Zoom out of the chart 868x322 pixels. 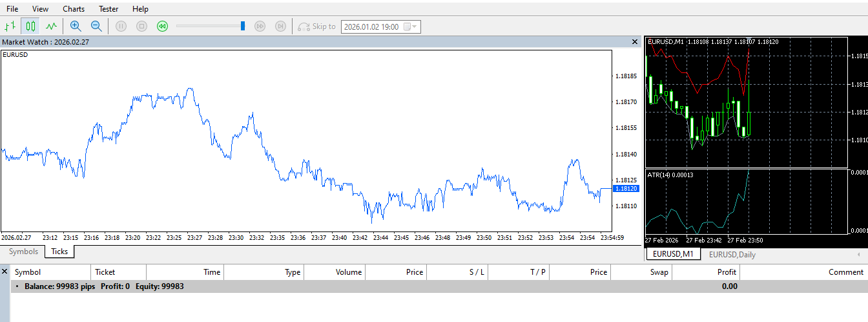(x=96, y=27)
